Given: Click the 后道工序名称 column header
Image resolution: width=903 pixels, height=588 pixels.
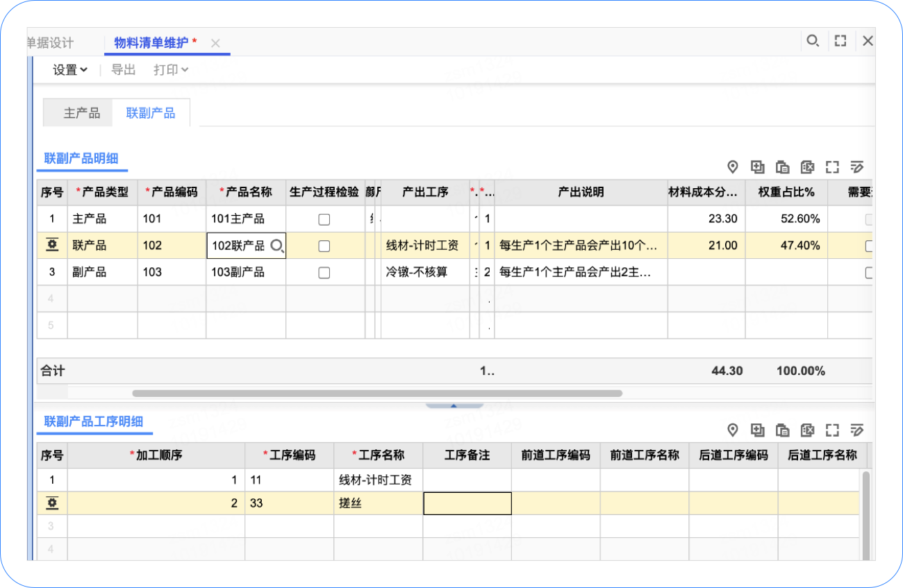Looking at the screenshot, I should (x=822, y=455).
